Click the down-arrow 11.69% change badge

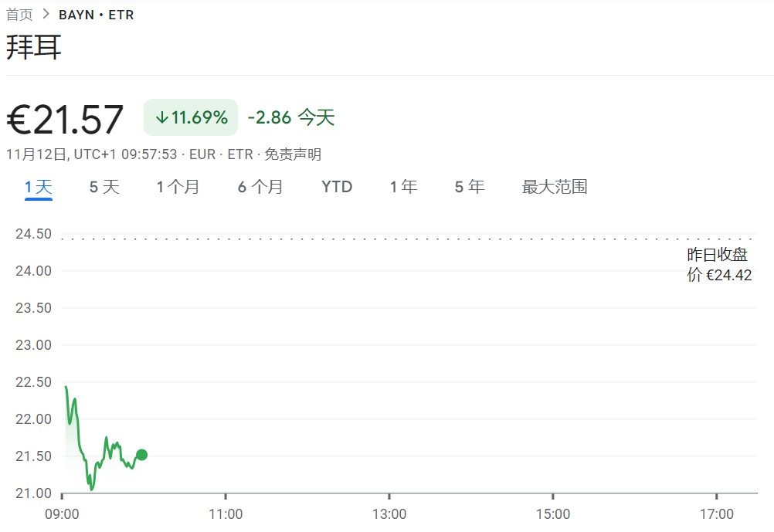(191, 118)
